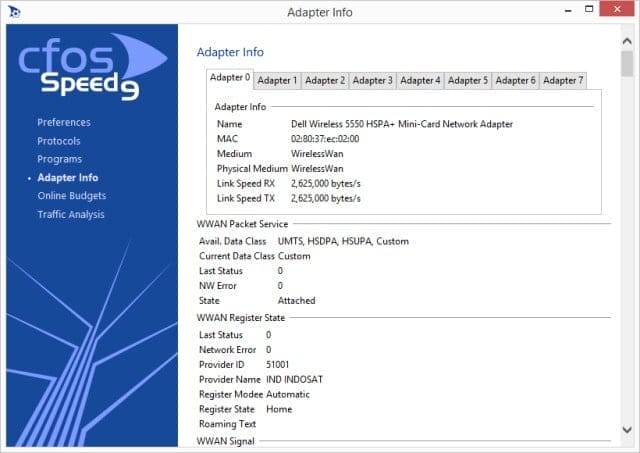Click the cFosSpeed icon in title bar
Viewport: 640px width, 453px height.
point(14,12)
